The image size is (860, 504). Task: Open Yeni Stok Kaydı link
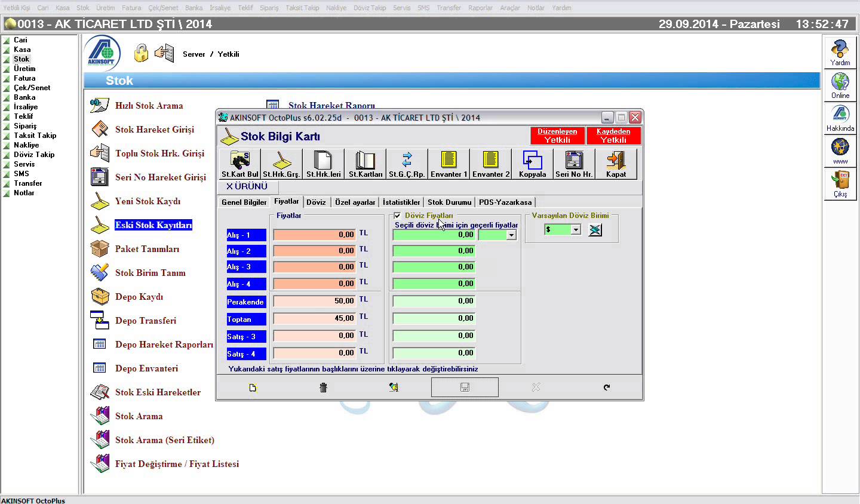pyautogui.click(x=148, y=201)
